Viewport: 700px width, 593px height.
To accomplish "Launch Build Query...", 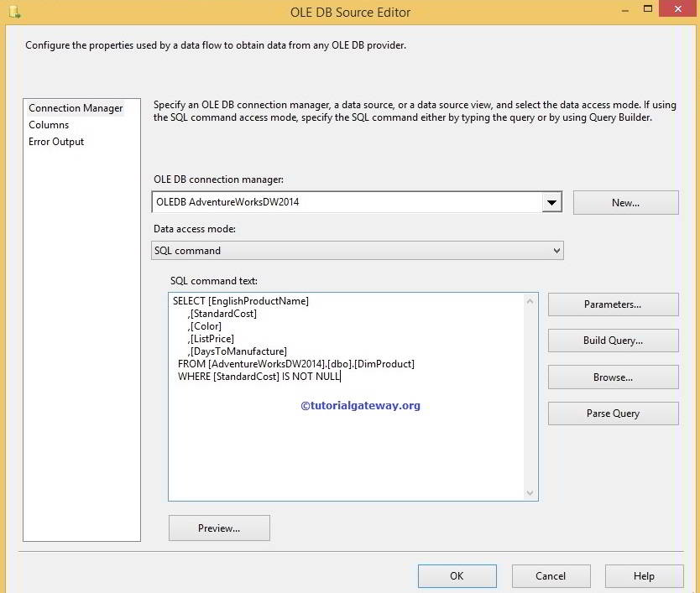I will tap(613, 341).
